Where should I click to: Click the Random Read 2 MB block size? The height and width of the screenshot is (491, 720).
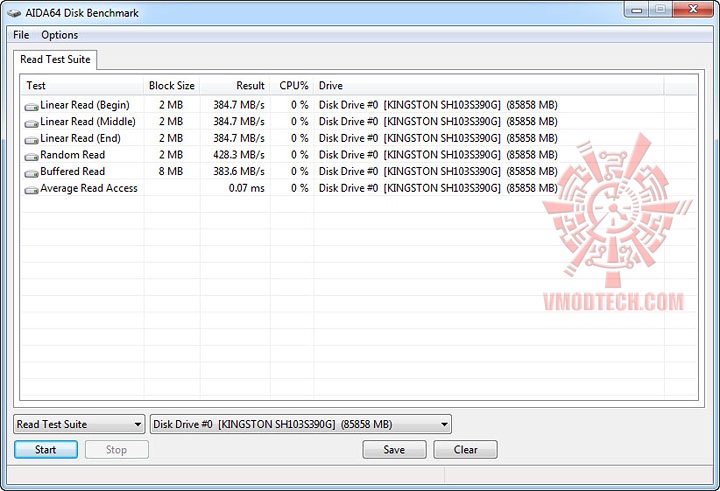[171, 155]
